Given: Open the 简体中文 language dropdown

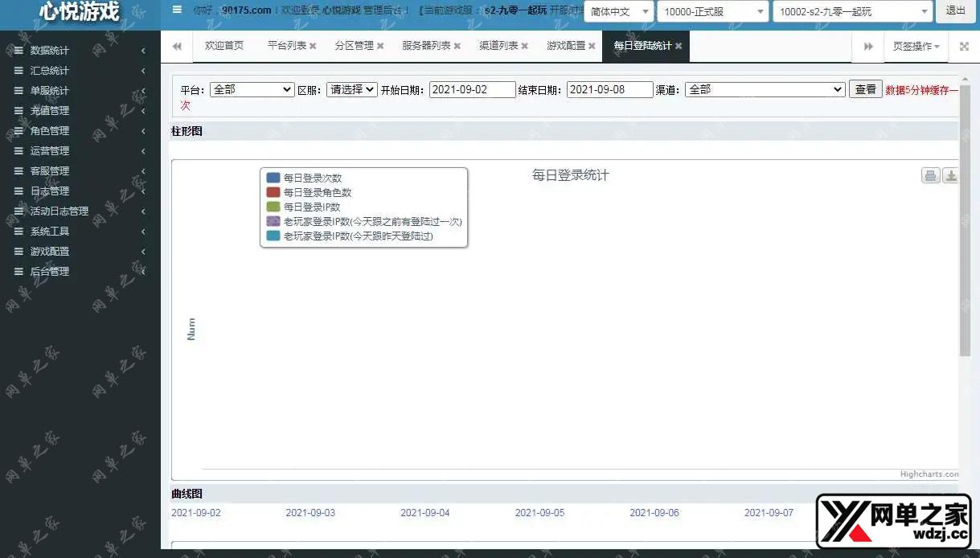Looking at the screenshot, I should (x=618, y=11).
